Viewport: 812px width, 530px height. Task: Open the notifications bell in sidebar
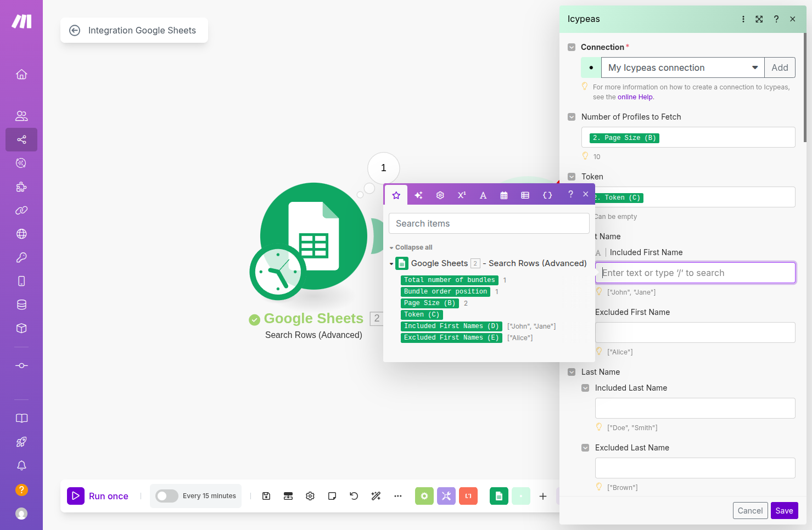tap(21, 465)
